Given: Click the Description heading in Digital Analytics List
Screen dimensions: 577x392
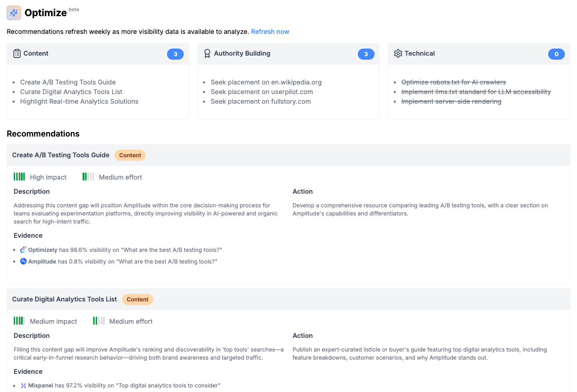Looking at the screenshot, I should (x=32, y=336).
